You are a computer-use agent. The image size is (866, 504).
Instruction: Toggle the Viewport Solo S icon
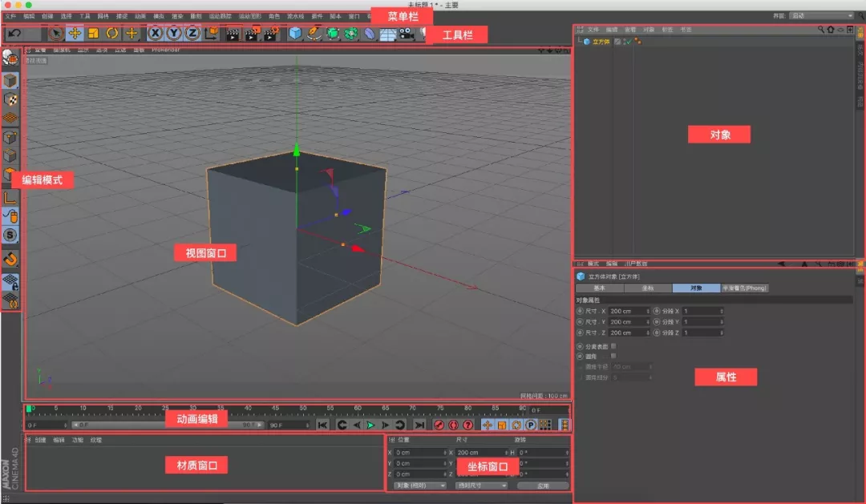[10, 235]
